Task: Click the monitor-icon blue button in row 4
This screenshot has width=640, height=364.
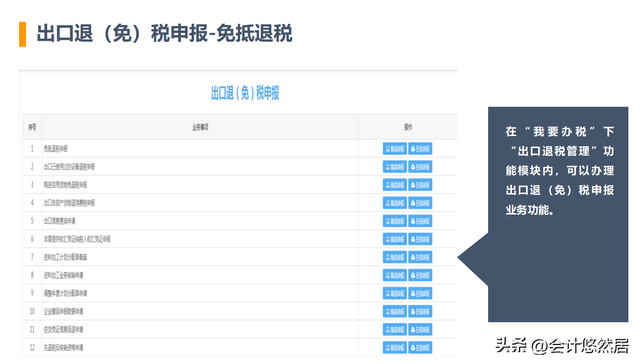Action: click(394, 203)
